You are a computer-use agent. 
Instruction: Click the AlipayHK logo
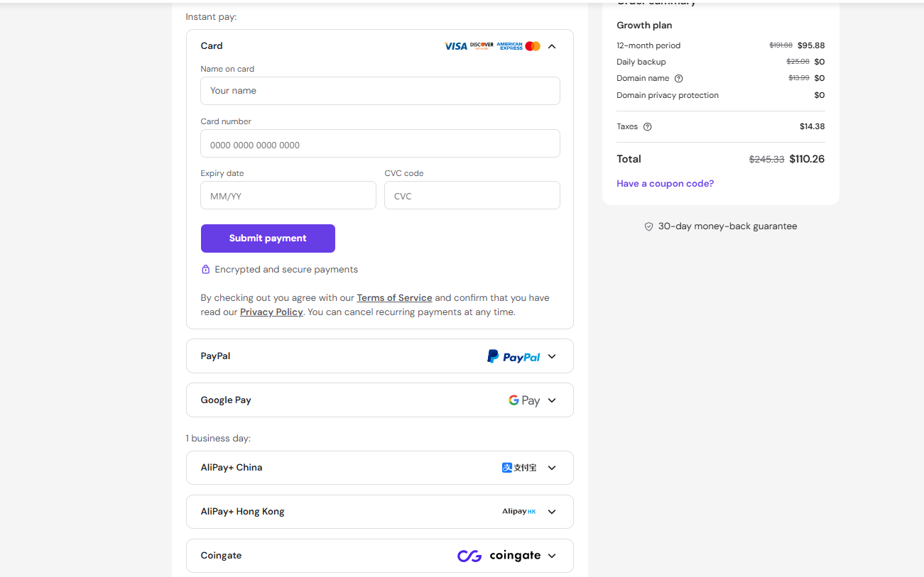click(519, 512)
